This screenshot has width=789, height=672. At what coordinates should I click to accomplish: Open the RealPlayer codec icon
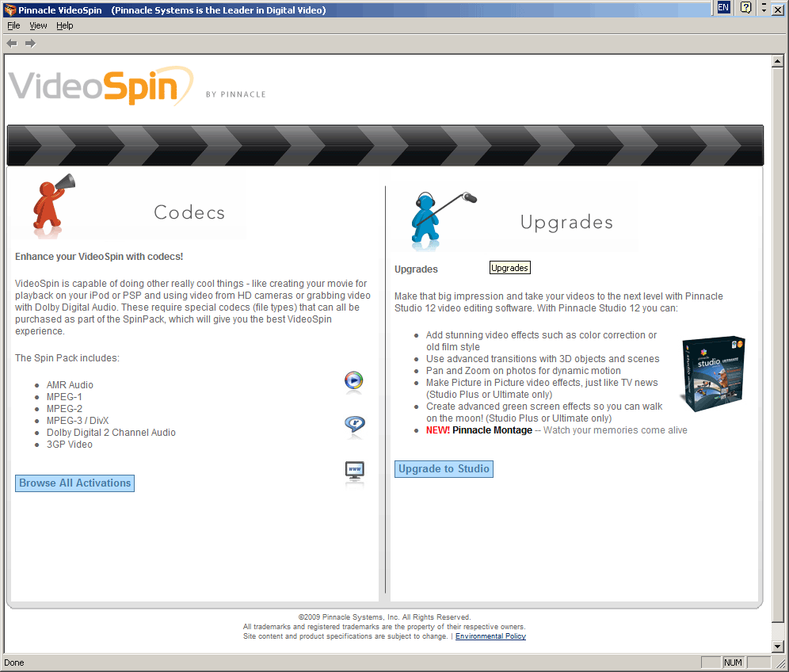click(355, 424)
